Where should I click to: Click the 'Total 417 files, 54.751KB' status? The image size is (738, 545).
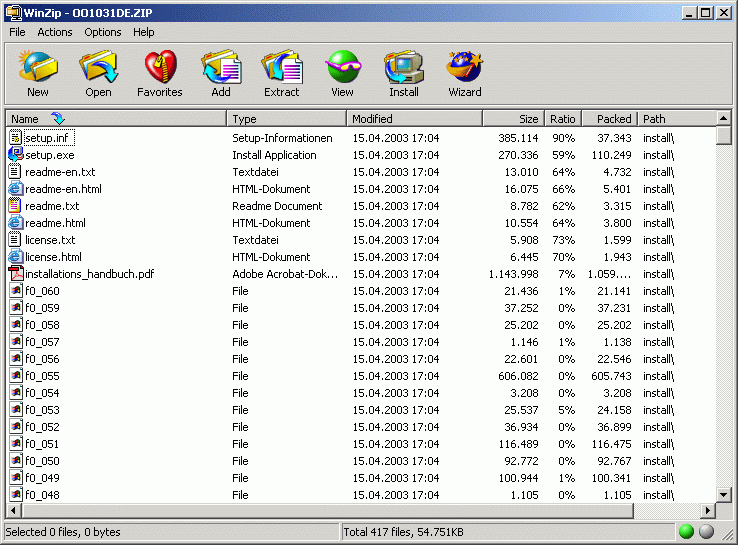pos(403,532)
